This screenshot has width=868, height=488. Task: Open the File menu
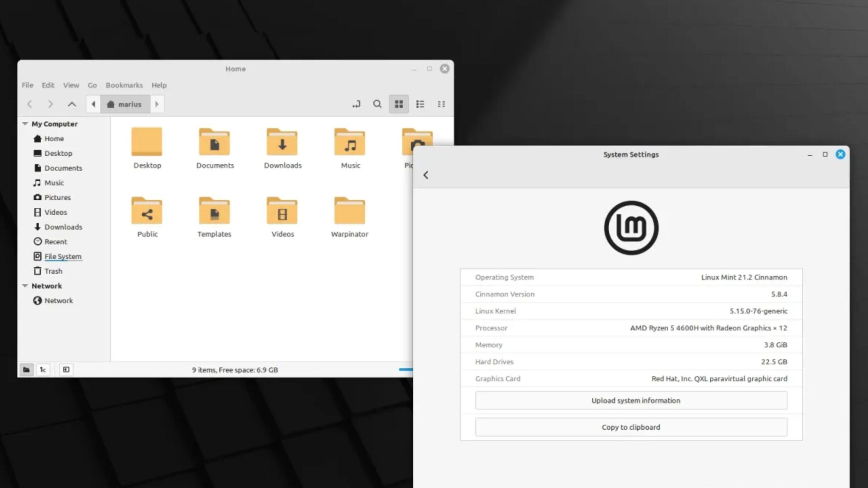[27, 85]
